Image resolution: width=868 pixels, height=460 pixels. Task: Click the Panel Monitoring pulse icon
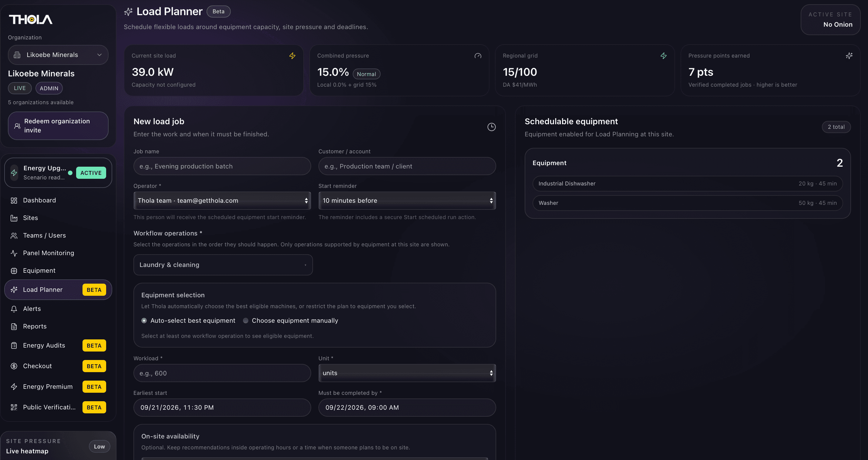[x=14, y=253]
